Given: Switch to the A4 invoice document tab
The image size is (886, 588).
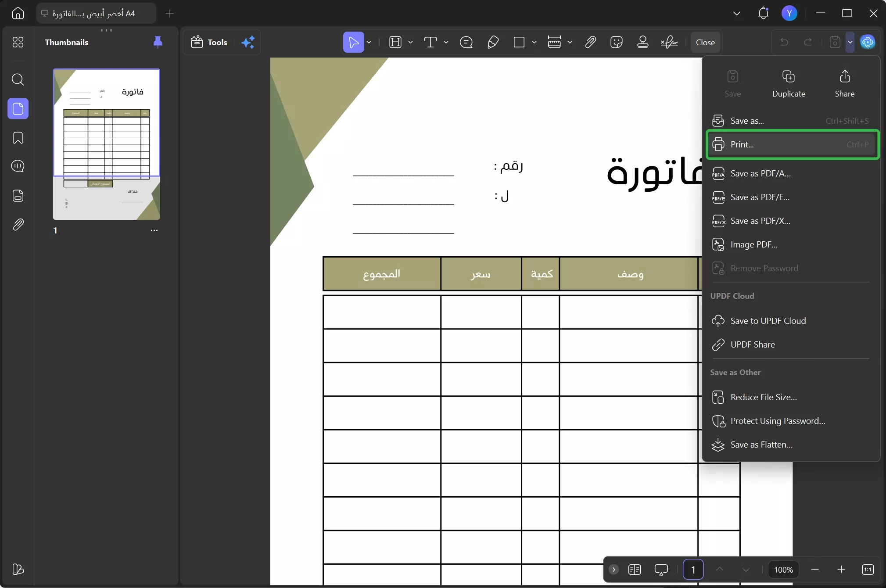Looking at the screenshot, I should pyautogui.click(x=96, y=13).
